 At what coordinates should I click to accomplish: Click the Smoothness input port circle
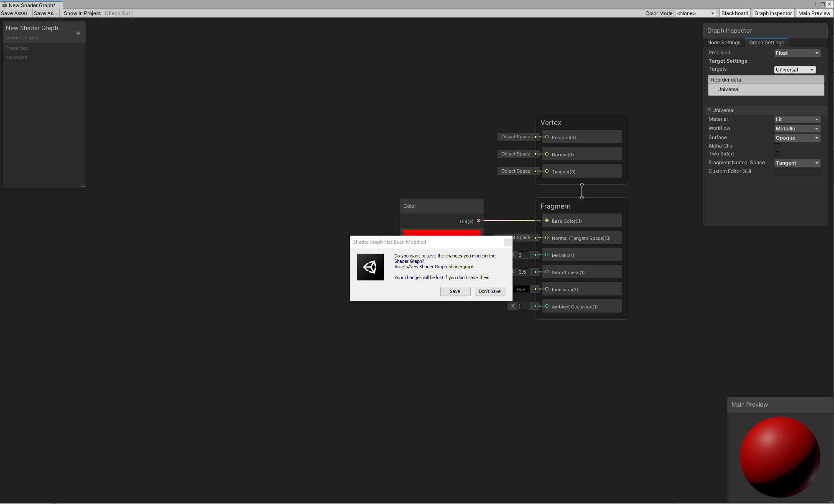(x=547, y=272)
